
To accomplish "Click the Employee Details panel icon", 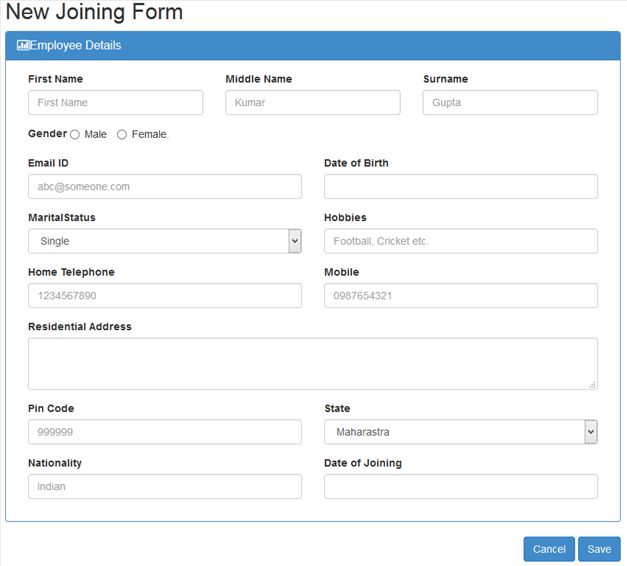I will point(23,45).
